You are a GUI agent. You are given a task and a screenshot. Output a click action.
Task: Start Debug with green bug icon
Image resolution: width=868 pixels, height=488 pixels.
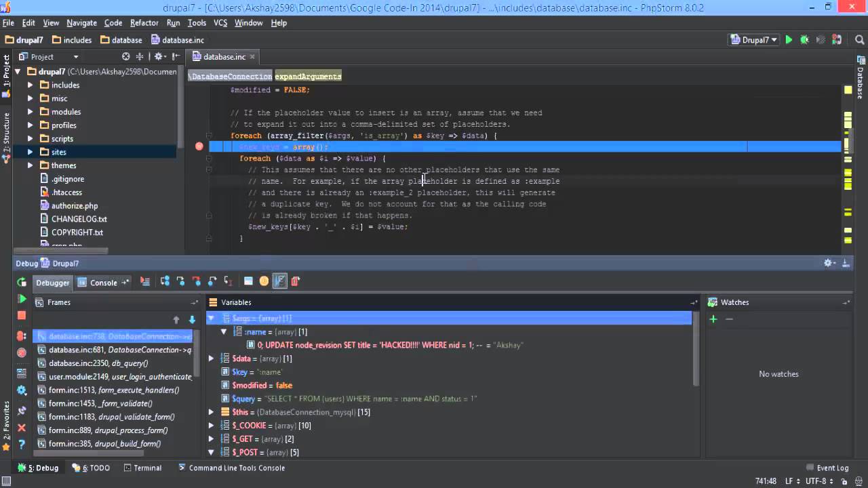(x=804, y=40)
